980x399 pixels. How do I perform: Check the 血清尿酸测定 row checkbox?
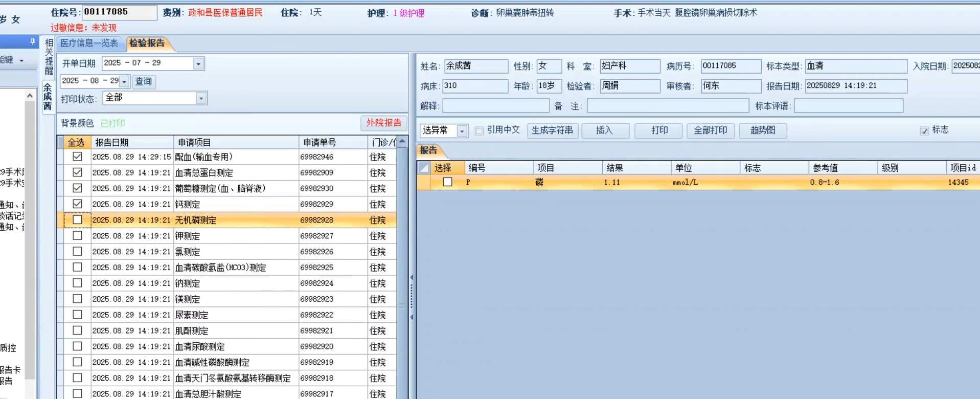point(77,346)
